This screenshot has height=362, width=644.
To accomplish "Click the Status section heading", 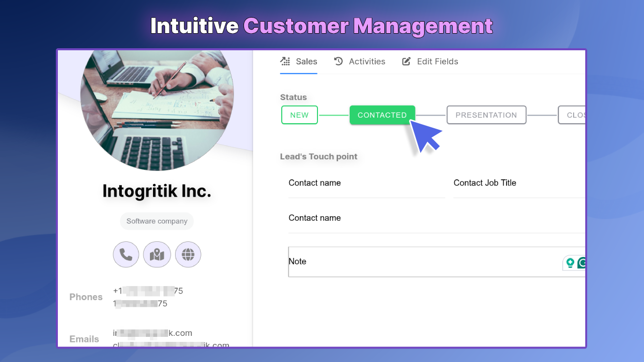I will pyautogui.click(x=293, y=97).
